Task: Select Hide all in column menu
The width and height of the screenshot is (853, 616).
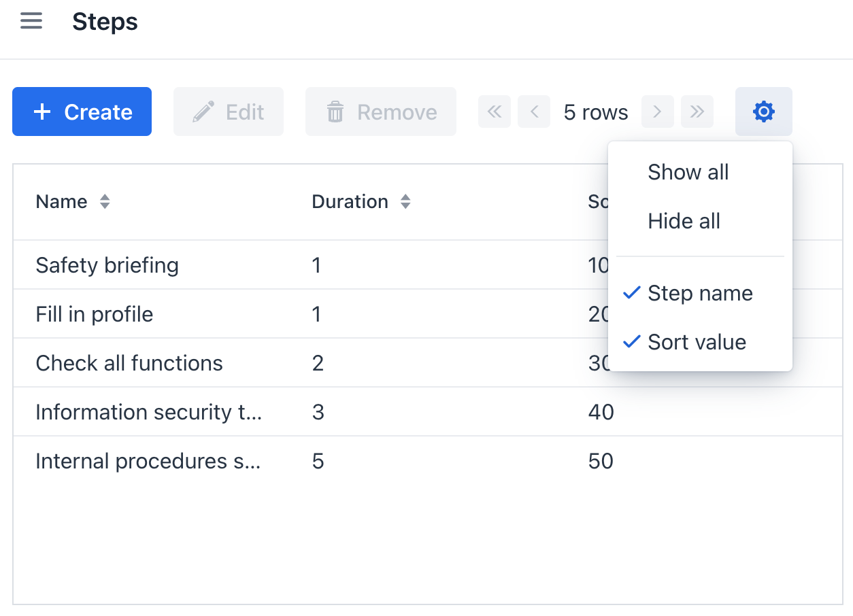Action: tap(684, 221)
